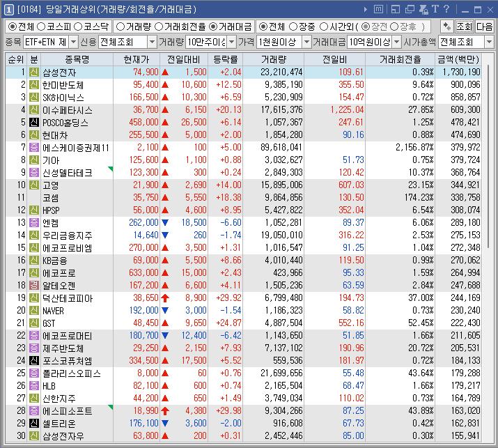Click the green corner marker on 신성델타테크
The image size is (498, 448).
[x=111, y=169]
